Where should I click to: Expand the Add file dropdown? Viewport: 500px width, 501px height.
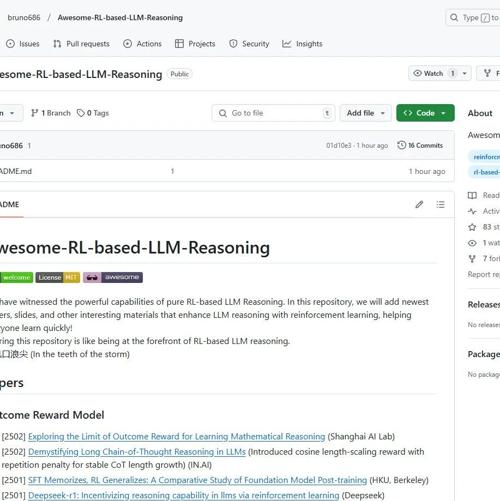(366, 113)
